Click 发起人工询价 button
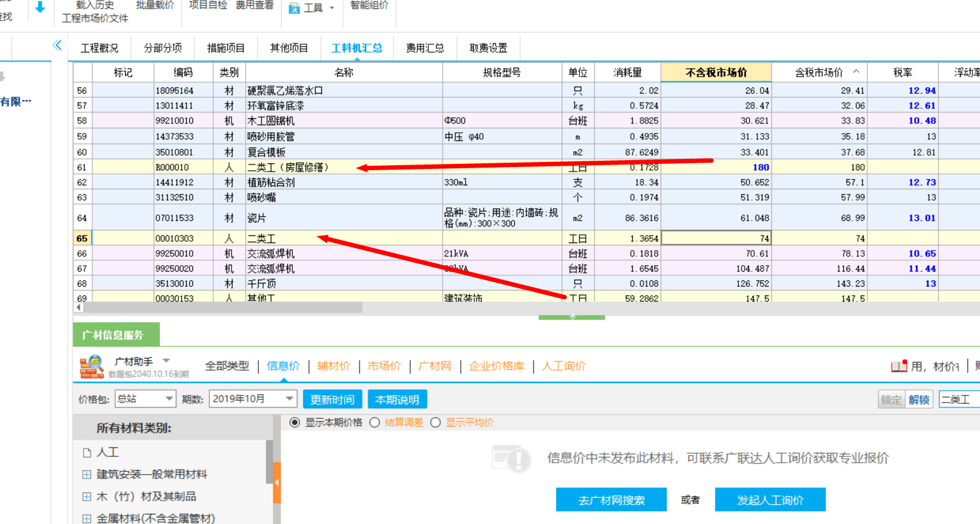The width and height of the screenshot is (980, 524). 770,499
